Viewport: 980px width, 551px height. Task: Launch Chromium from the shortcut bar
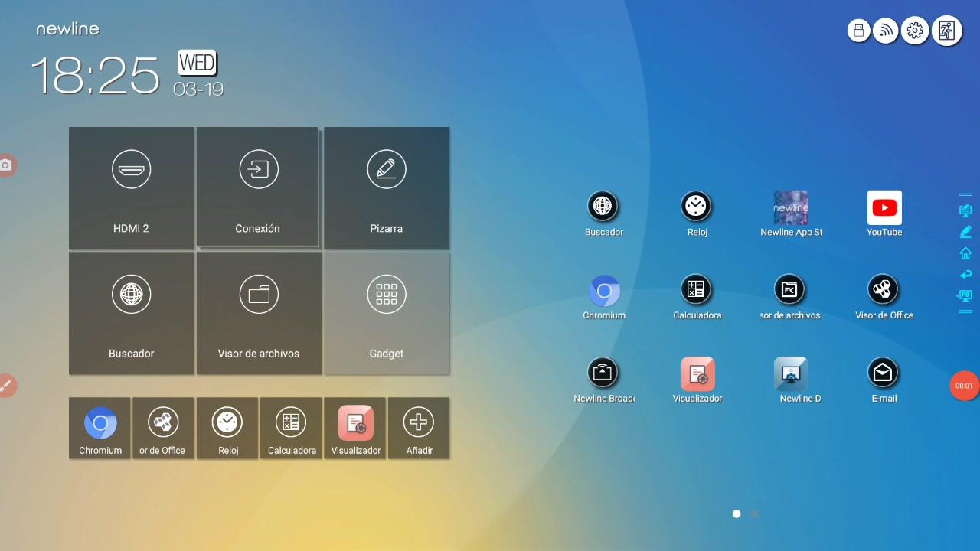click(x=100, y=428)
